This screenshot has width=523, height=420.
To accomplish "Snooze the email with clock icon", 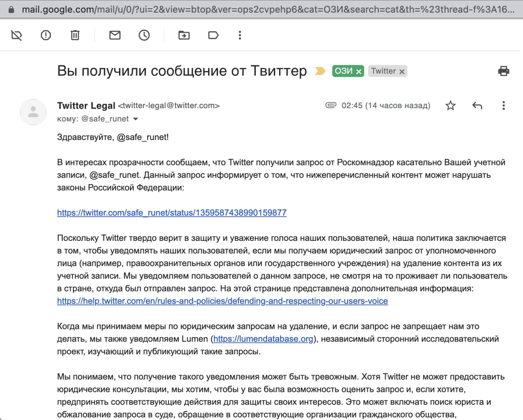I will pos(144,36).
